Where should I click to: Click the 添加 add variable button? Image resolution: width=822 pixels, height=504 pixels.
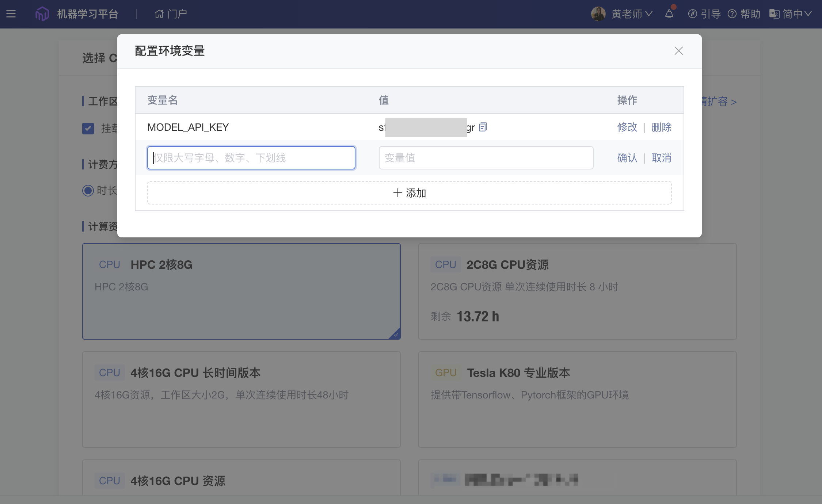(409, 193)
